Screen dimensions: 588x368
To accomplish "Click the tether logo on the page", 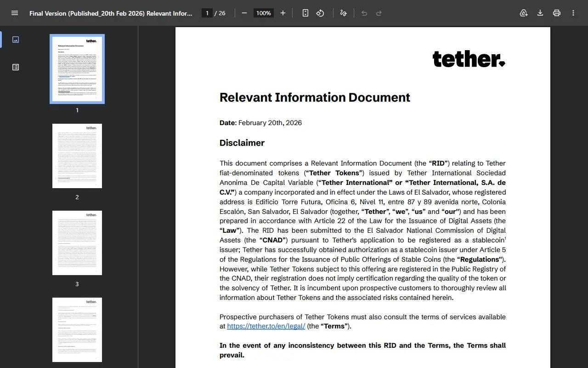I will (469, 59).
